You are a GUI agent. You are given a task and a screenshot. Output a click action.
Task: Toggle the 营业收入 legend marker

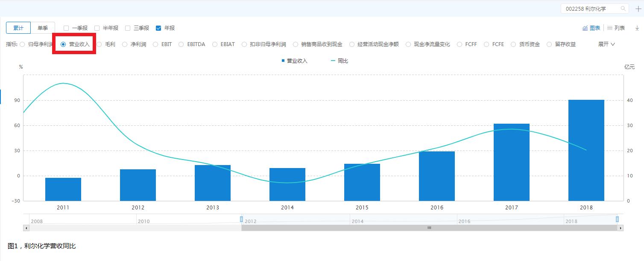click(x=283, y=61)
